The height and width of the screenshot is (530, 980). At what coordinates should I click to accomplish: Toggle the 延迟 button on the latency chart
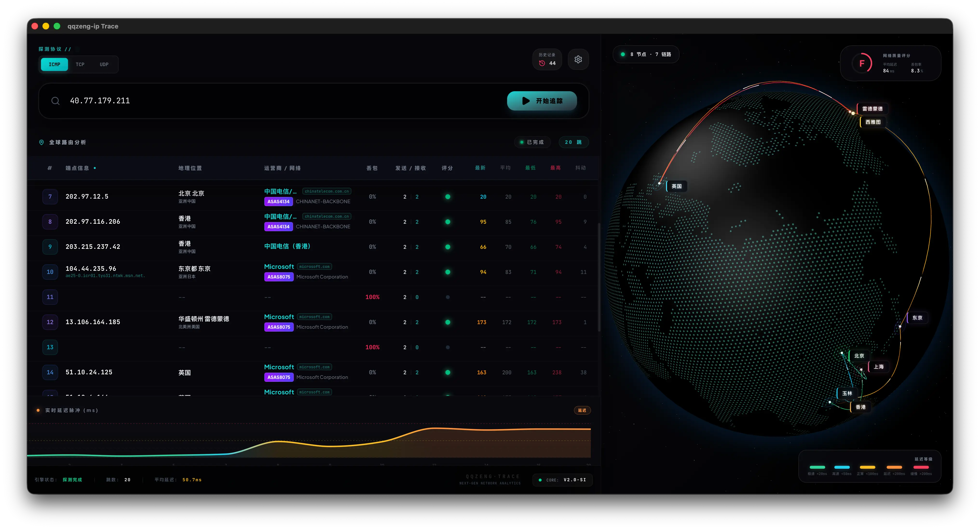click(x=582, y=411)
